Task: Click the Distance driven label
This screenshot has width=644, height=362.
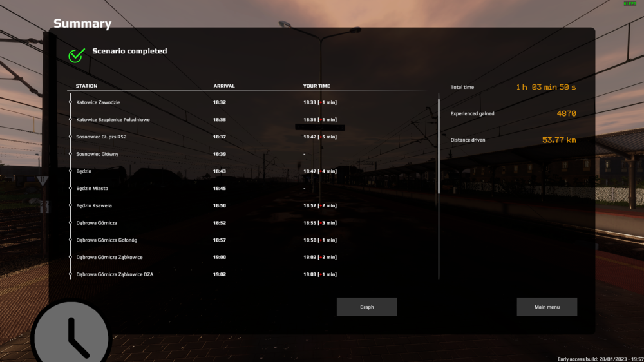Action: pyautogui.click(x=468, y=140)
